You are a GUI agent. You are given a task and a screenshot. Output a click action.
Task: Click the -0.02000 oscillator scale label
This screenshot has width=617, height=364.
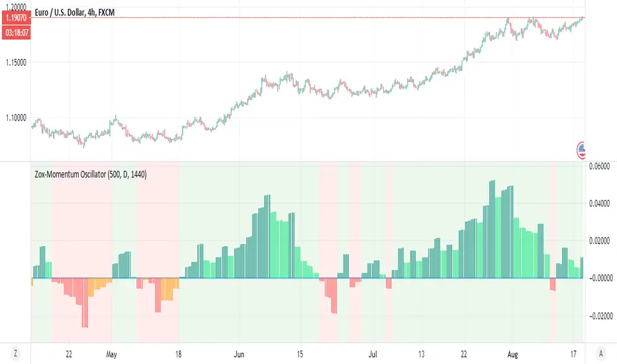[x=600, y=316]
